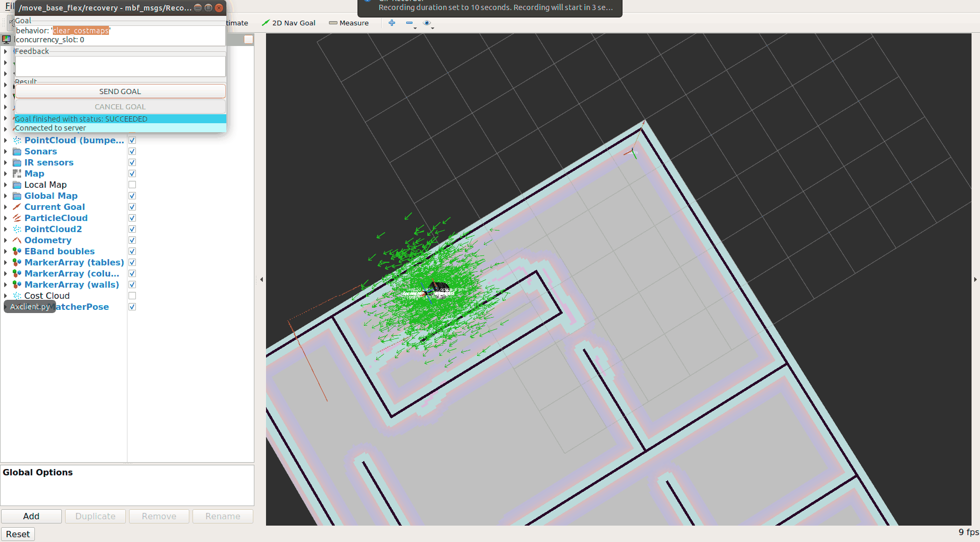Select the focus camera eye icon

[426, 23]
